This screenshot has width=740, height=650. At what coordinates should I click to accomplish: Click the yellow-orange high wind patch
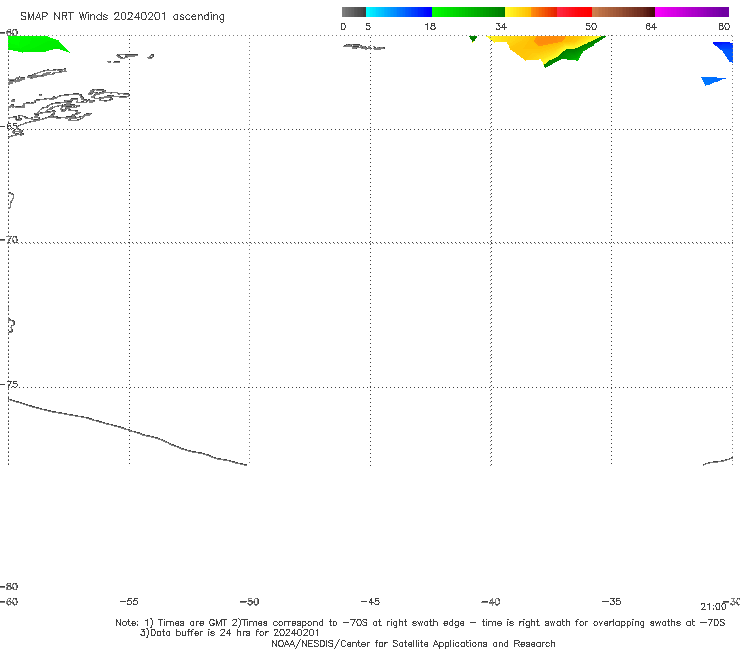pyautogui.click(x=538, y=47)
